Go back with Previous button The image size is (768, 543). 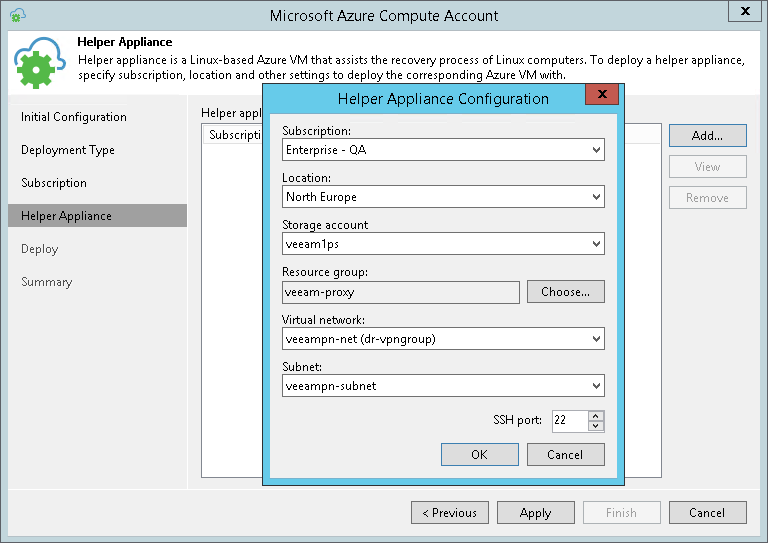(x=449, y=513)
